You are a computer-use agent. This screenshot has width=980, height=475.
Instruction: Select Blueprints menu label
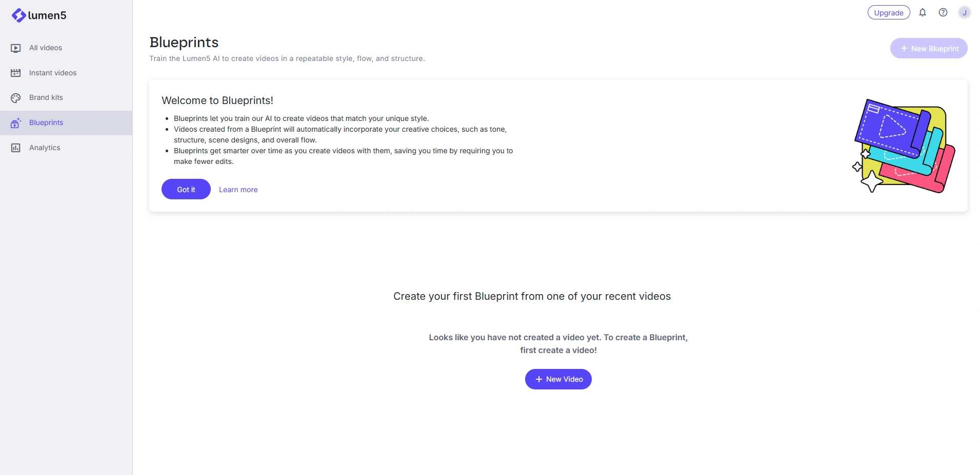point(46,122)
